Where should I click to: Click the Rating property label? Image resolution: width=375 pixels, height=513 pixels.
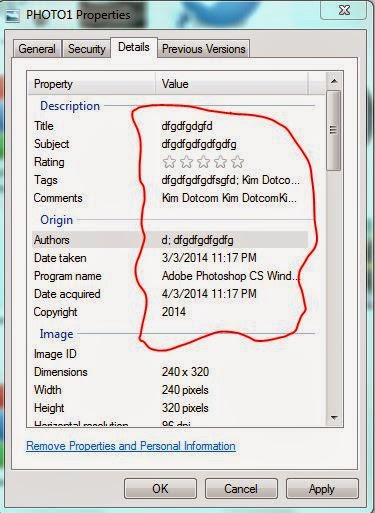click(49, 162)
